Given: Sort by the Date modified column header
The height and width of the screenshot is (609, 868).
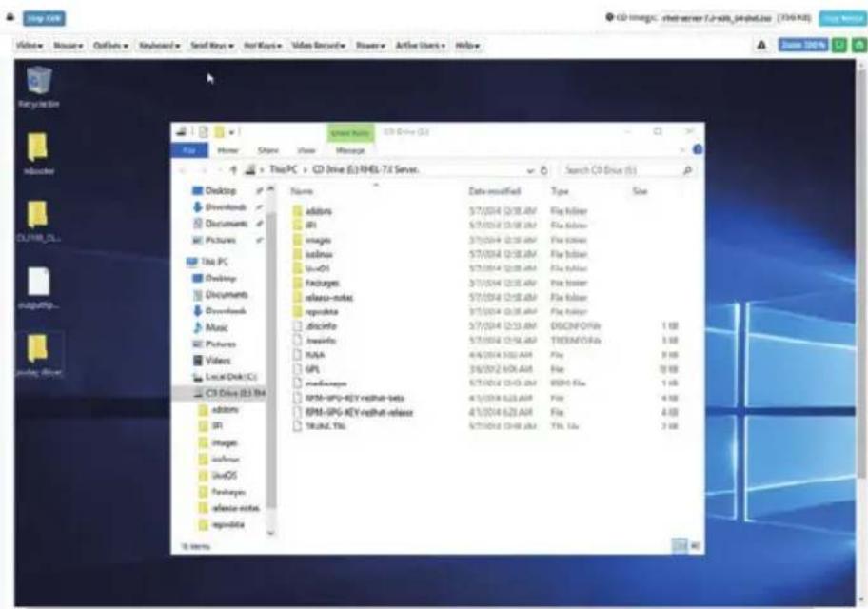Looking at the screenshot, I should [x=494, y=191].
